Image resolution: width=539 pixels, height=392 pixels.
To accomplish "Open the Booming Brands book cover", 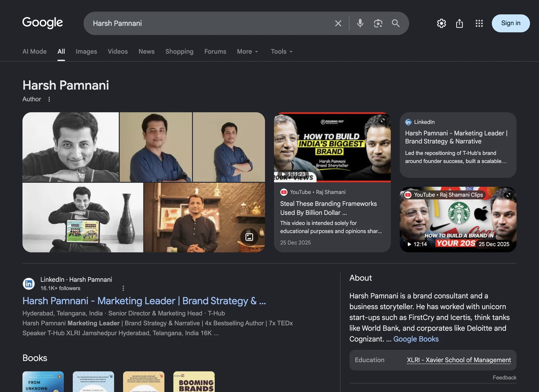I will (194, 382).
